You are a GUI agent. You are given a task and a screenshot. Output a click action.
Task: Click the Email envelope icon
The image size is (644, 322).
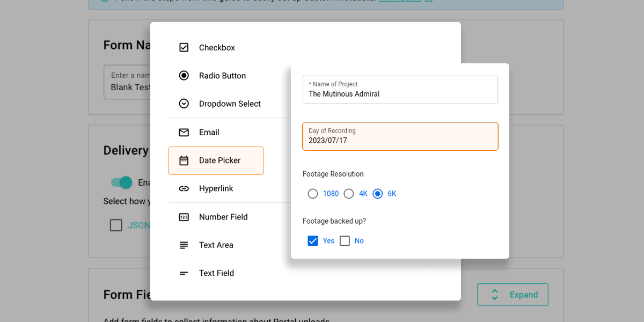point(184,132)
